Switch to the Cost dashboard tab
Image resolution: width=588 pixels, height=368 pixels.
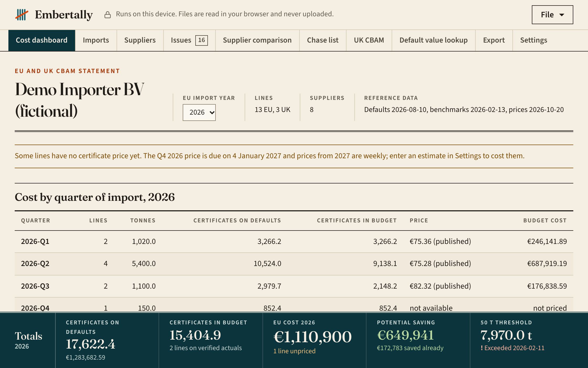click(x=42, y=40)
